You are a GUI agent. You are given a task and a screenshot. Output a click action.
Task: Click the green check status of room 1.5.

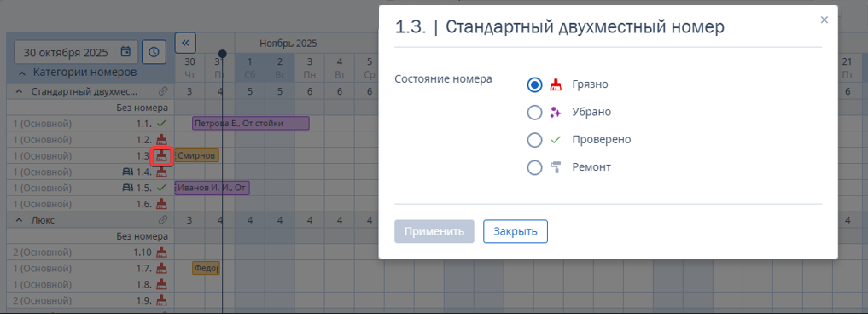coord(161,188)
